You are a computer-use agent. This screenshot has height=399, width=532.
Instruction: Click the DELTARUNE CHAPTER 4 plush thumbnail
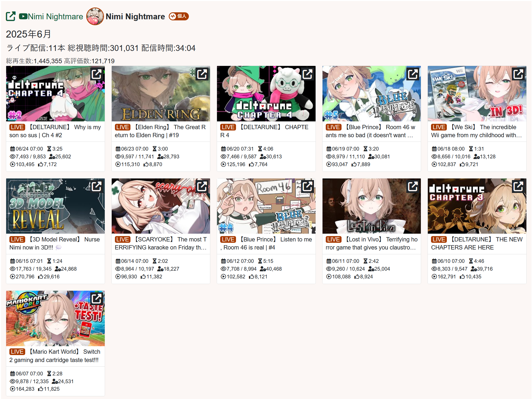[x=266, y=94]
